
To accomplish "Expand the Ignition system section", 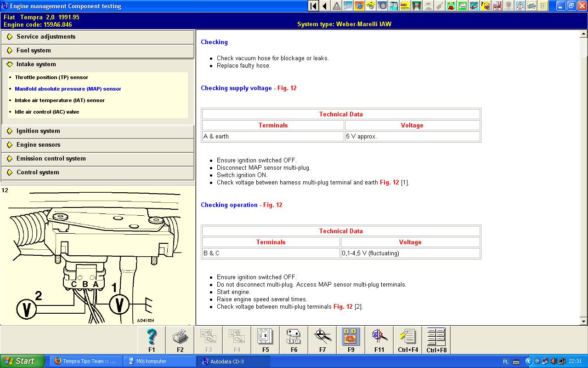I will [x=98, y=131].
